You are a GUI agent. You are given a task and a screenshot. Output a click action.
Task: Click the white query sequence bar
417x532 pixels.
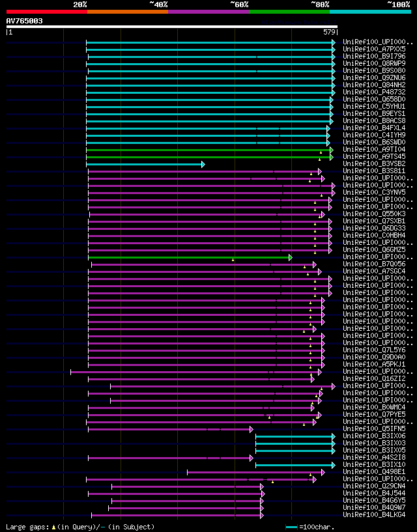click(x=172, y=27)
